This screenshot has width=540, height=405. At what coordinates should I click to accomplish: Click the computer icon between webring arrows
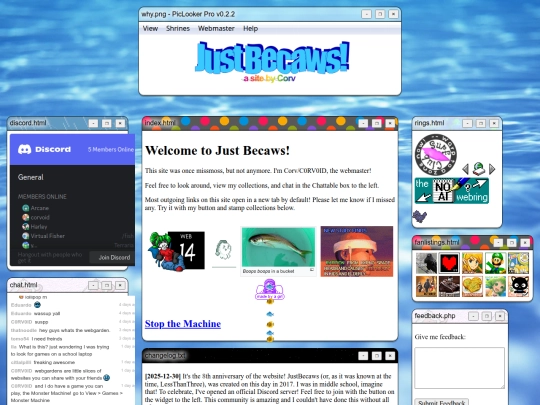478,169
